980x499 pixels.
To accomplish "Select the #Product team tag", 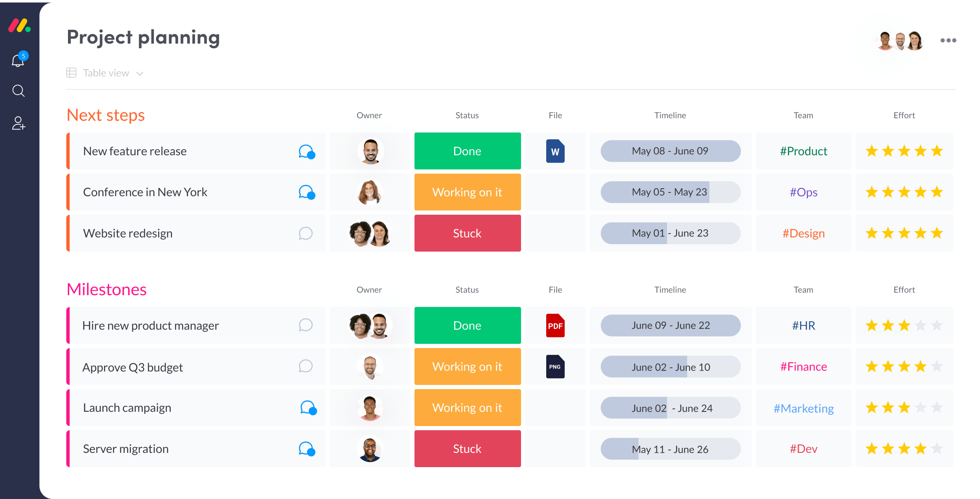I will 803,151.
